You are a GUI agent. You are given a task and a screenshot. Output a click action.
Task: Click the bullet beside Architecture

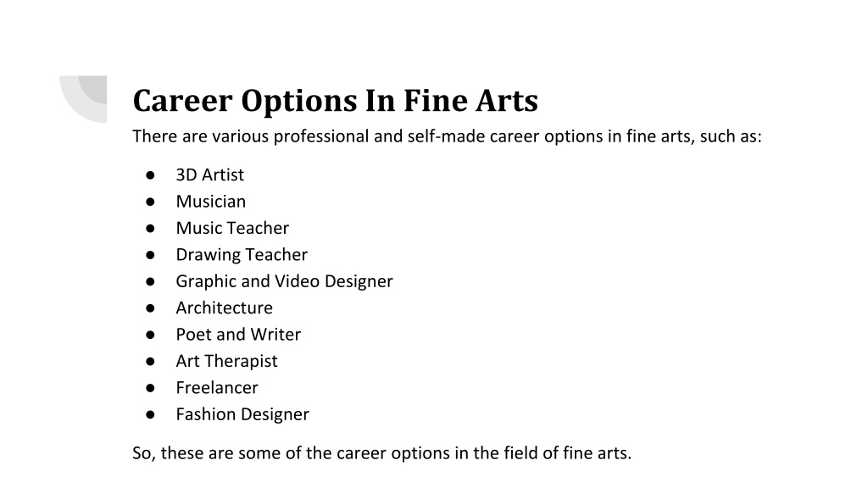point(150,308)
